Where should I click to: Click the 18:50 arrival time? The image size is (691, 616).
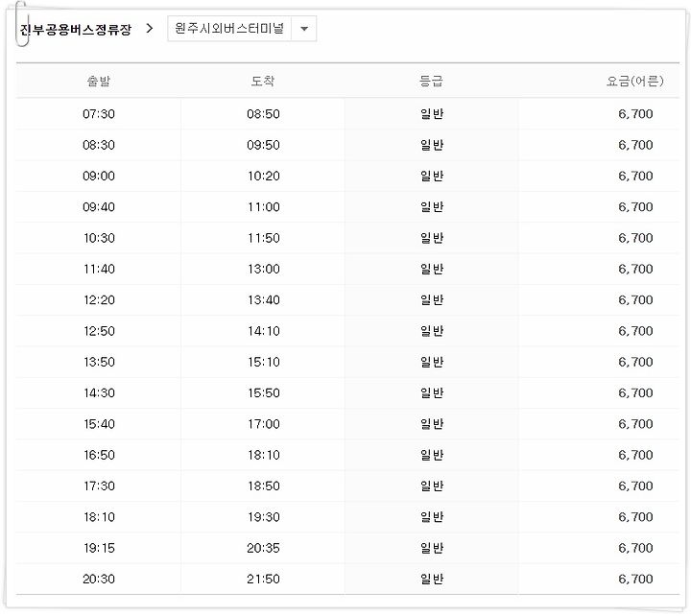263,486
